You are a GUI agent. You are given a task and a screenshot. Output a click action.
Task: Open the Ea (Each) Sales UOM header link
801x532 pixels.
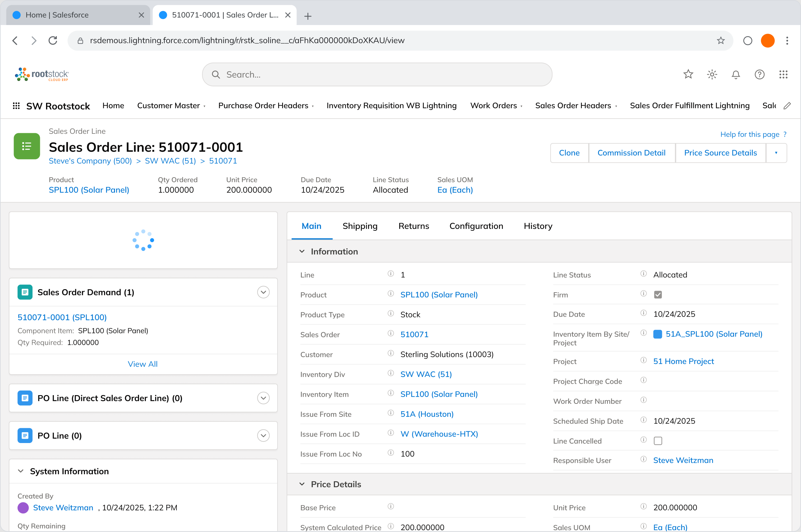(455, 190)
